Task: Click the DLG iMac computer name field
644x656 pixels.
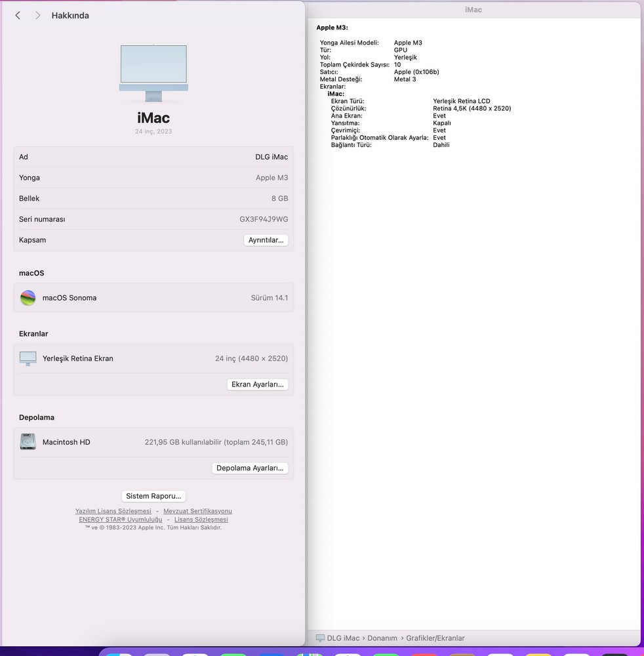Action: point(271,157)
